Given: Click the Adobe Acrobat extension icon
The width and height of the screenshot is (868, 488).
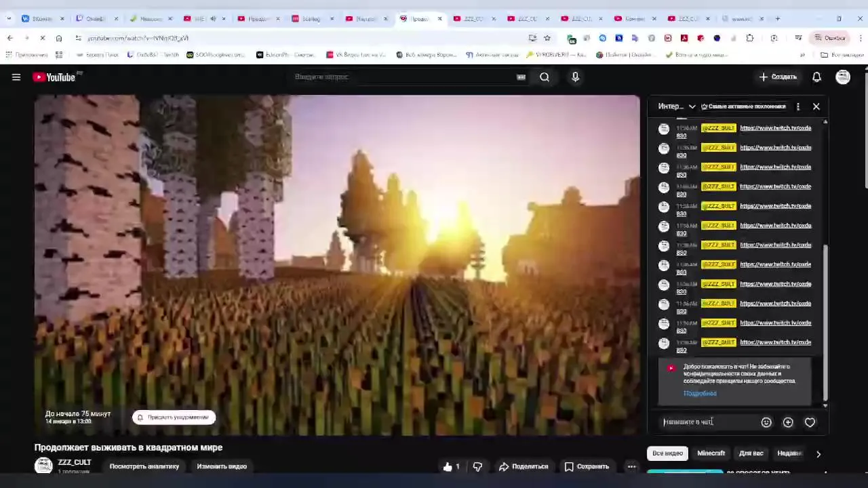Looking at the screenshot, I should (x=684, y=38).
